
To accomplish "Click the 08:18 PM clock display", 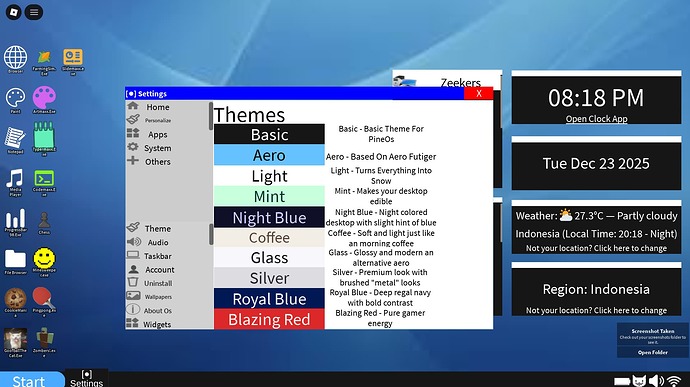I will (596, 97).
